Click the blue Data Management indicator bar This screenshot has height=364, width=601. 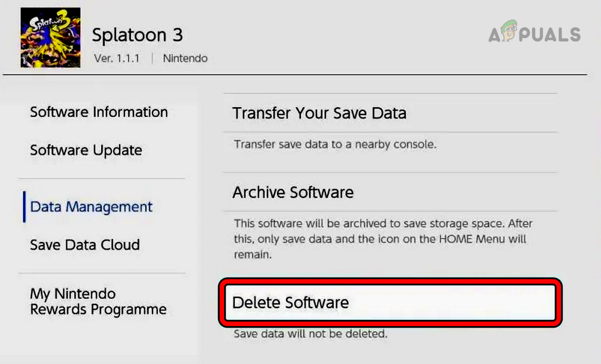pyautogui.click(x=23, y=206)
